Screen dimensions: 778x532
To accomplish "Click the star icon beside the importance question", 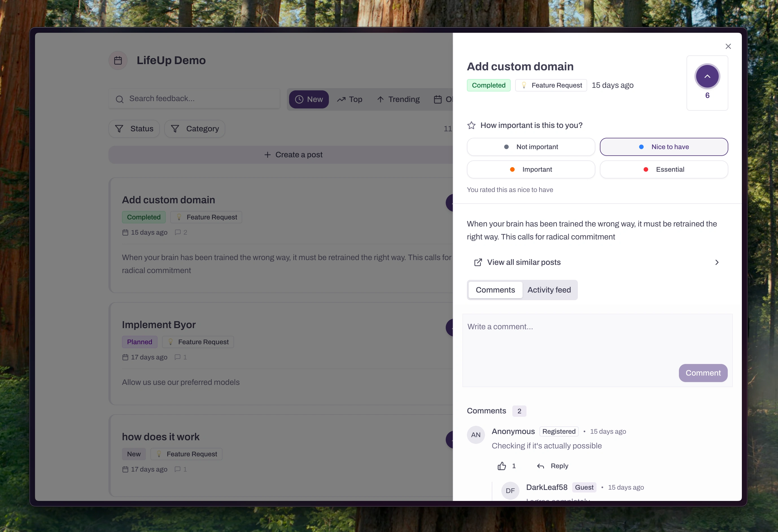I will pyautogui.click(x=471, y=125).
